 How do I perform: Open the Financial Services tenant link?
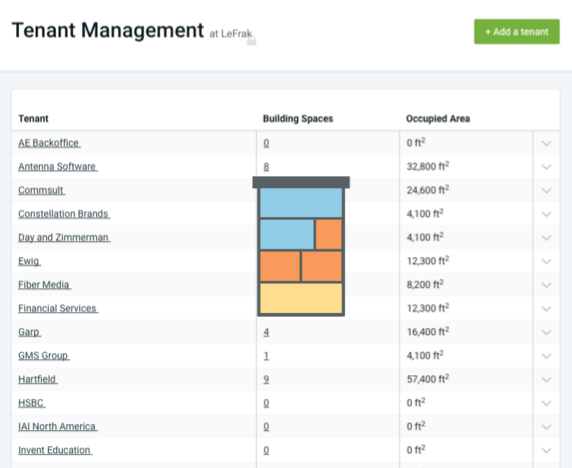tap(58, 309)
